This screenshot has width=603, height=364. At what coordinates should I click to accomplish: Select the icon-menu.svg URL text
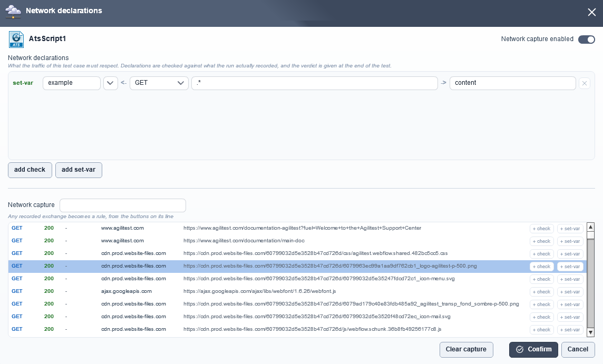(319, 279)
